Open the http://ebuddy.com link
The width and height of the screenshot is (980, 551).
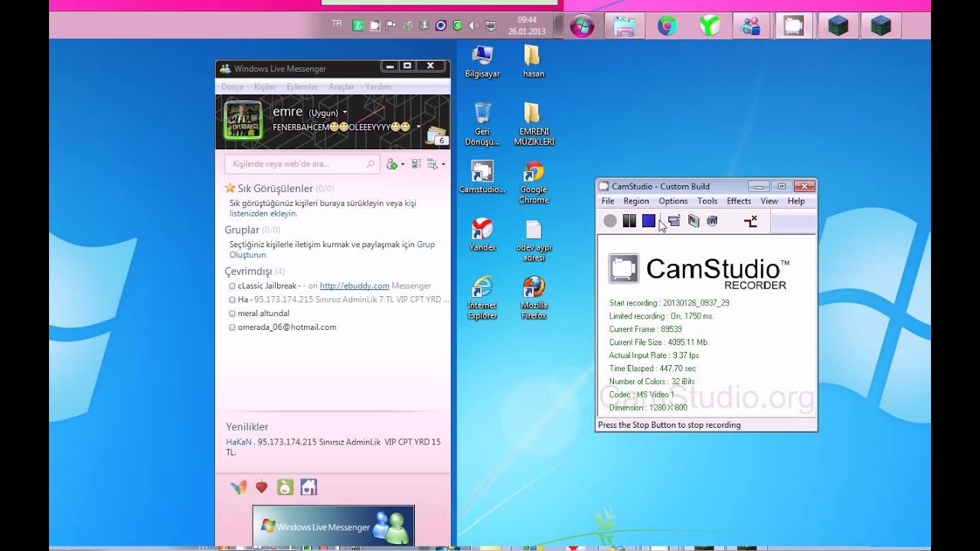coord(354,286)
